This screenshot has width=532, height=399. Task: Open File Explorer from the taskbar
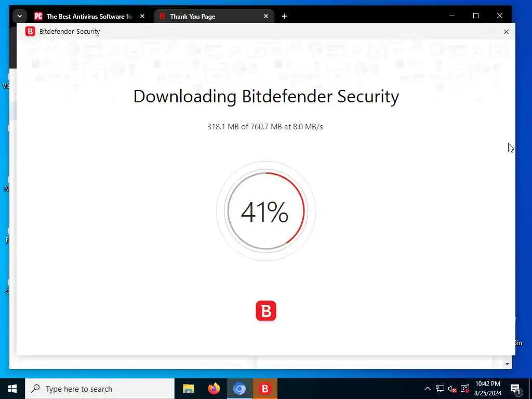(188, 389)
